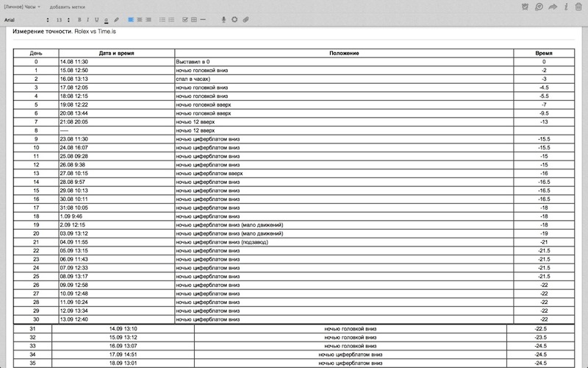This screenshot has height=368, width=588.
Task: Insert a horizontal rule line
Action: click(x=204, y=19)
